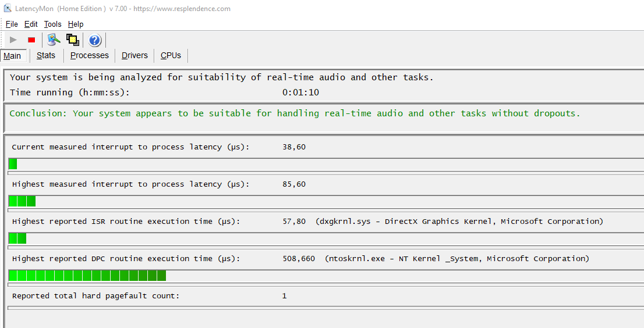Image resolution: width=644 pixels, height=328 pixels.
Task: Click 'Your system is being analyzed' text
Action: [221, 77]
